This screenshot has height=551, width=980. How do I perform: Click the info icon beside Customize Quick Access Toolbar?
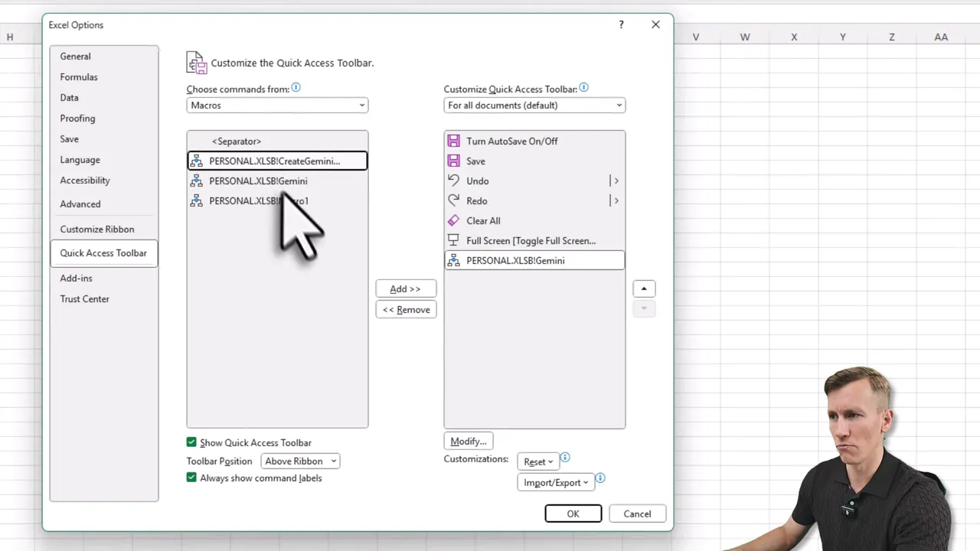tap(583, 88)
